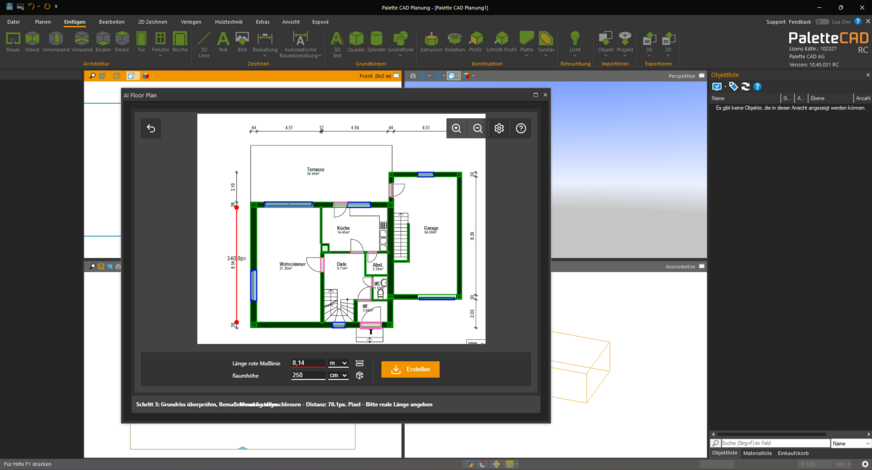The height and width of the screenshot is (470, 872).
Task: Open the Feedback link
Action: (800, 22)
